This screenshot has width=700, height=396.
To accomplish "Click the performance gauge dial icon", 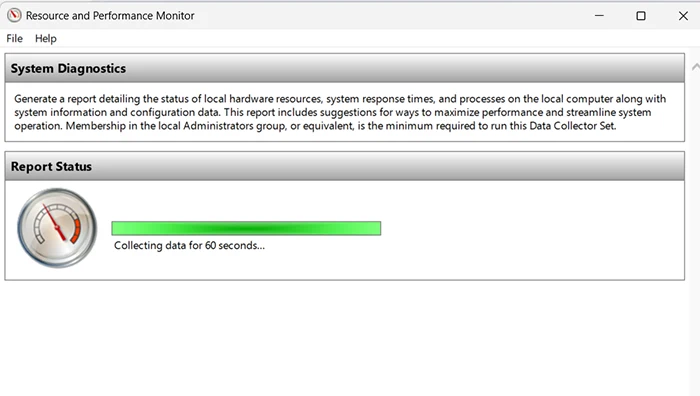I will click(57, 228).
